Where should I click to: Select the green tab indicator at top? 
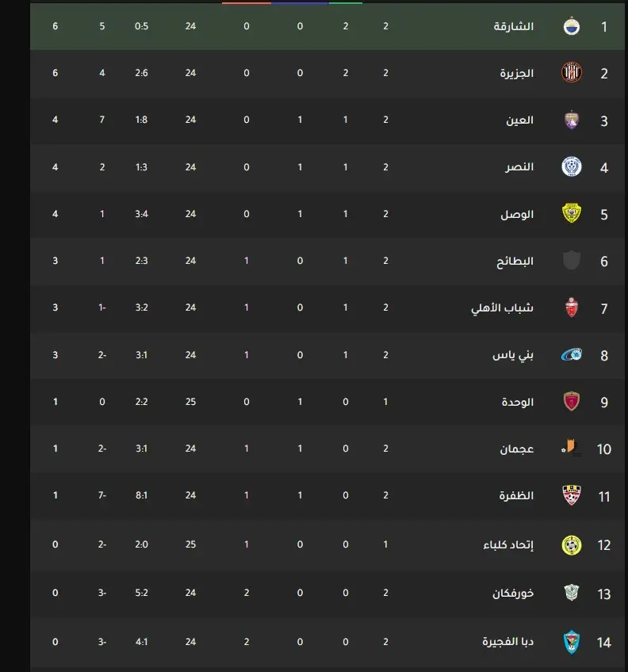[x=345, y=2]
